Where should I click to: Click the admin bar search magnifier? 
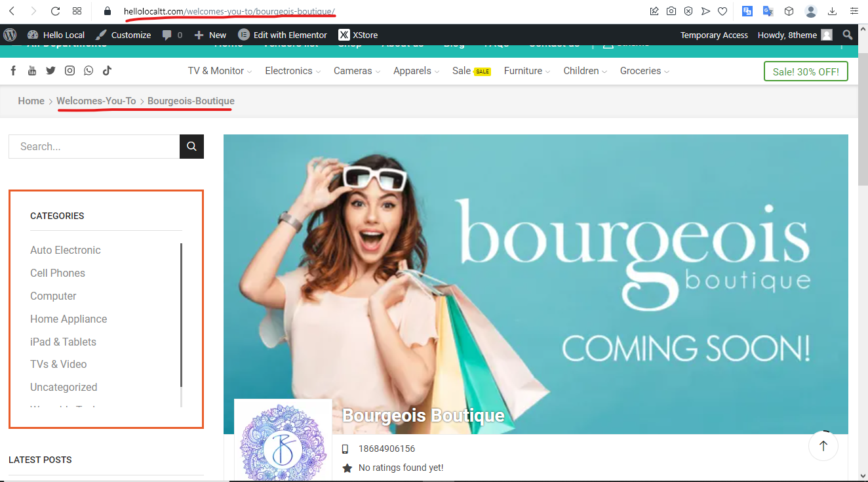(x=848, y=35)
